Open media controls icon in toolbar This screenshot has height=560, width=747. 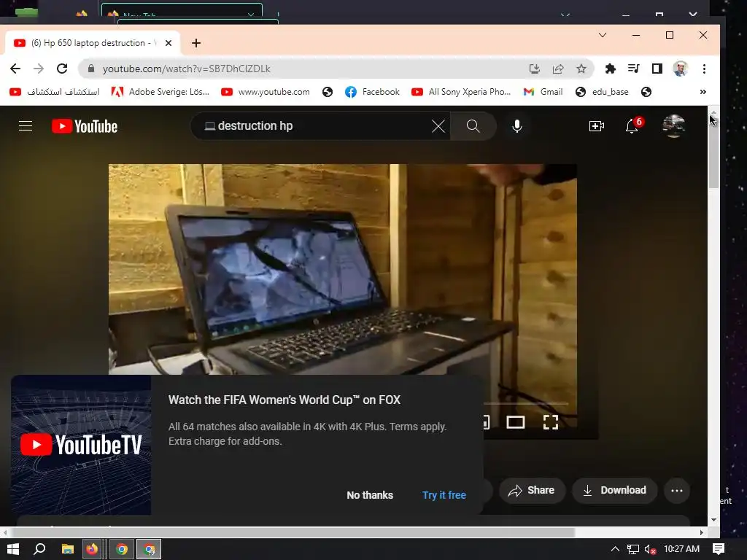634,69
